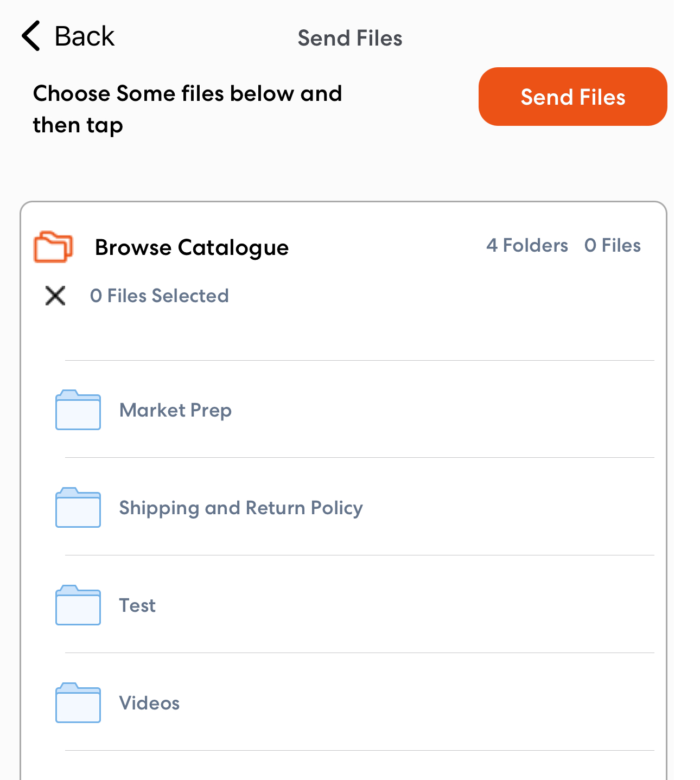Open the Videos folder name

click(149, 703)
